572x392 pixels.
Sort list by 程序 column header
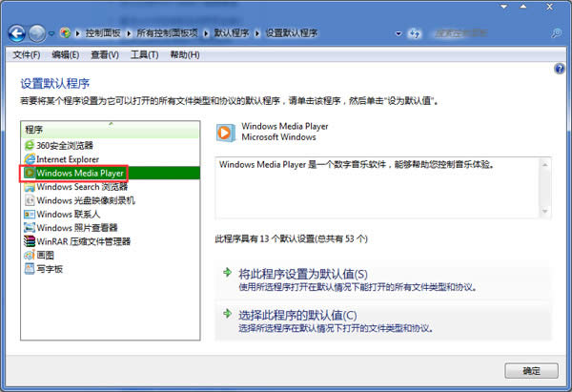click(x=111, y=129)
